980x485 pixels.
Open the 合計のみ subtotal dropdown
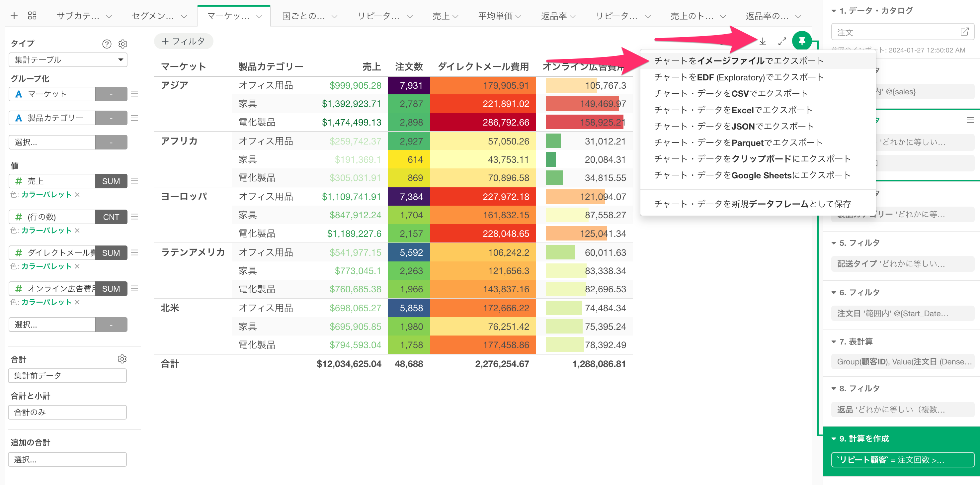pyautogui.click(x=67, y=412)
